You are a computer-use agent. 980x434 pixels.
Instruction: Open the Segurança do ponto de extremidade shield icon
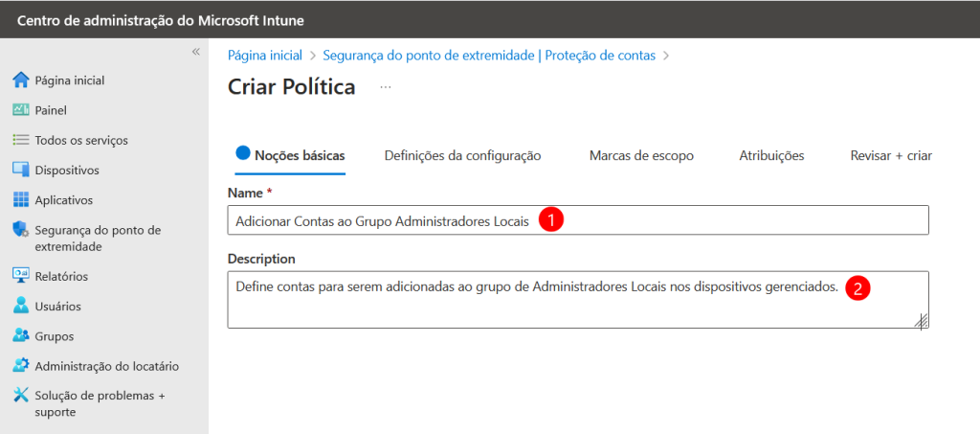tap(21, 230)
